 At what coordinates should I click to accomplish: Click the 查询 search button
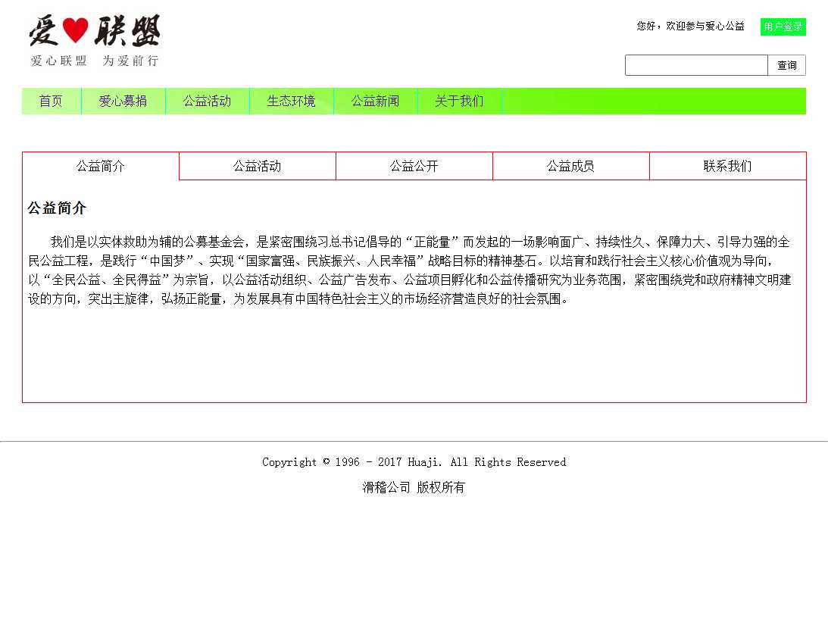(786, 65)
